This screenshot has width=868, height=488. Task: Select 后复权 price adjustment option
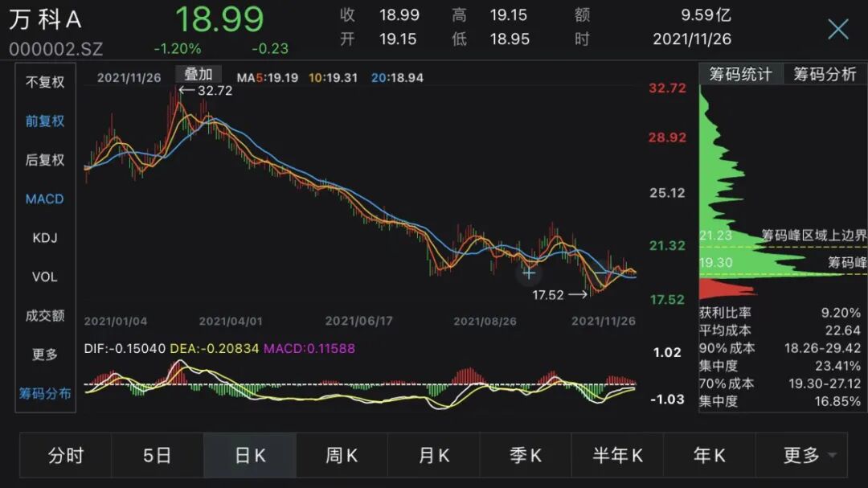point(45,160)
